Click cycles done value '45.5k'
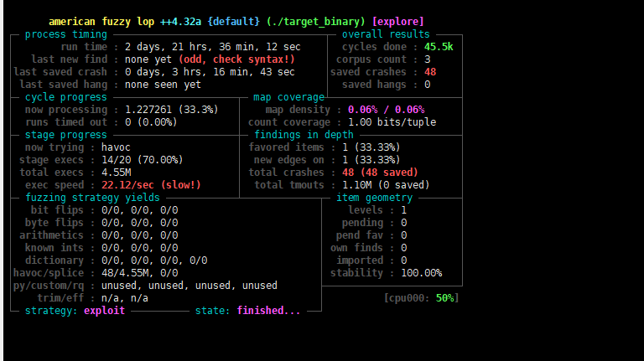644x361 pixels. (x=439, y=47)
